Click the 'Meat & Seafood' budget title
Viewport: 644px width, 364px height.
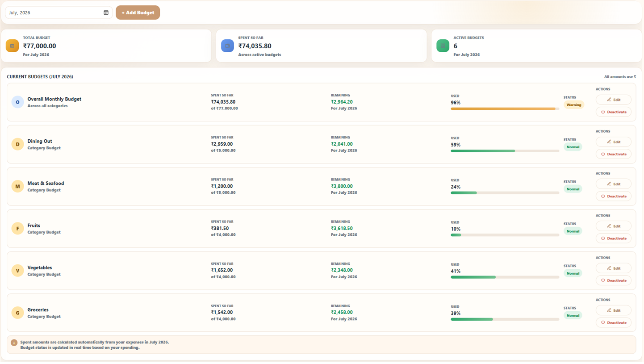(46, 183)
